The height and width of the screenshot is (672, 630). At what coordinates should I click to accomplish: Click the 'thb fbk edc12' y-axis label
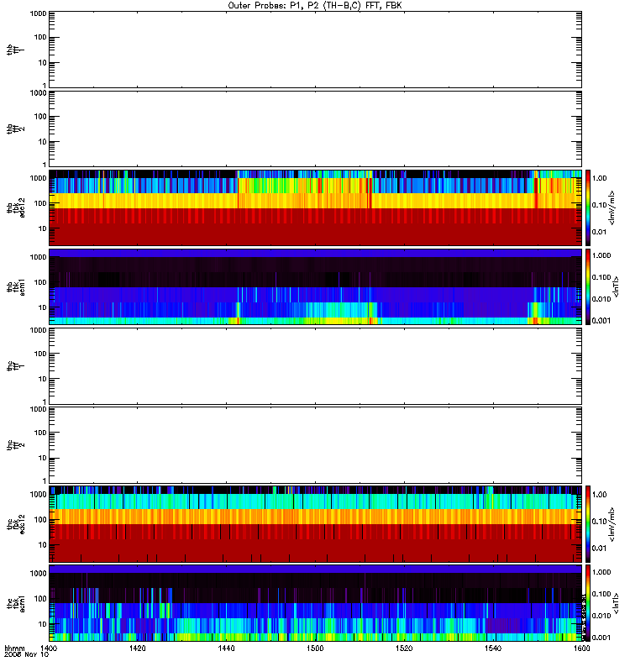(x=16, y=207)
